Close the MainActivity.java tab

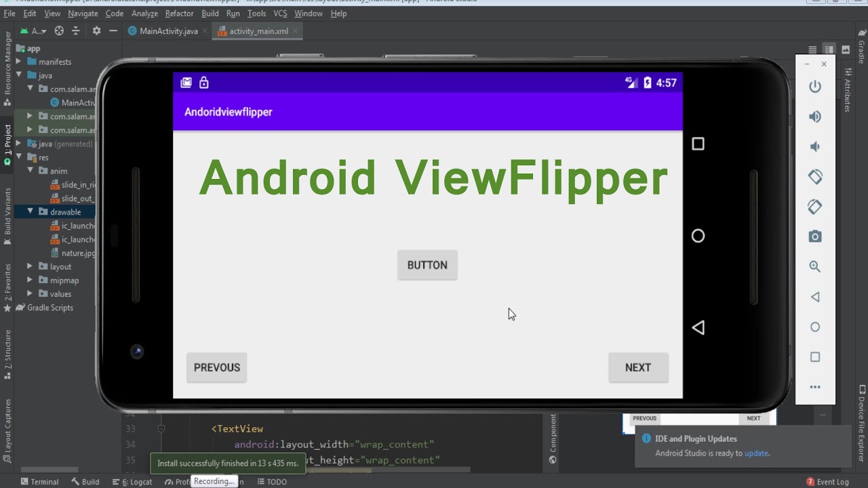tap(205, 31)
